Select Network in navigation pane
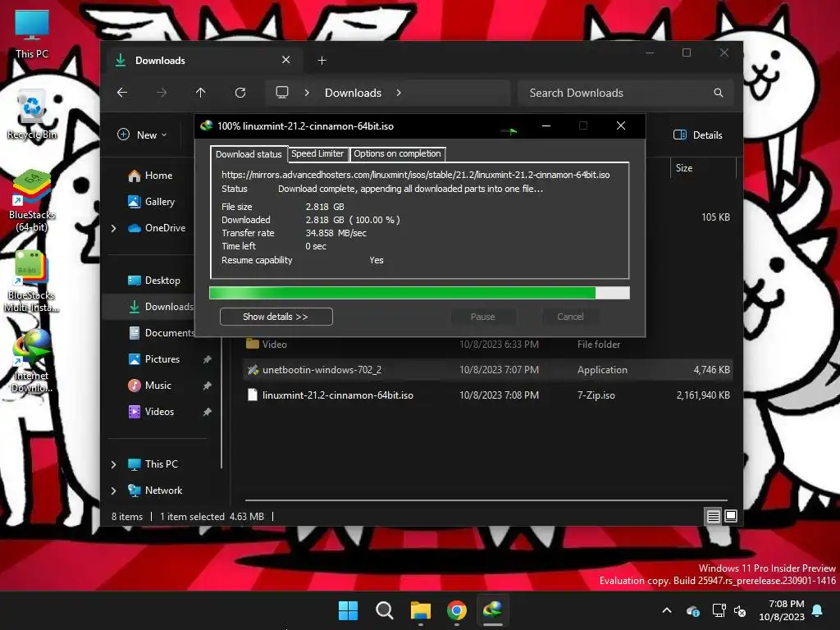 pos(155,491)
